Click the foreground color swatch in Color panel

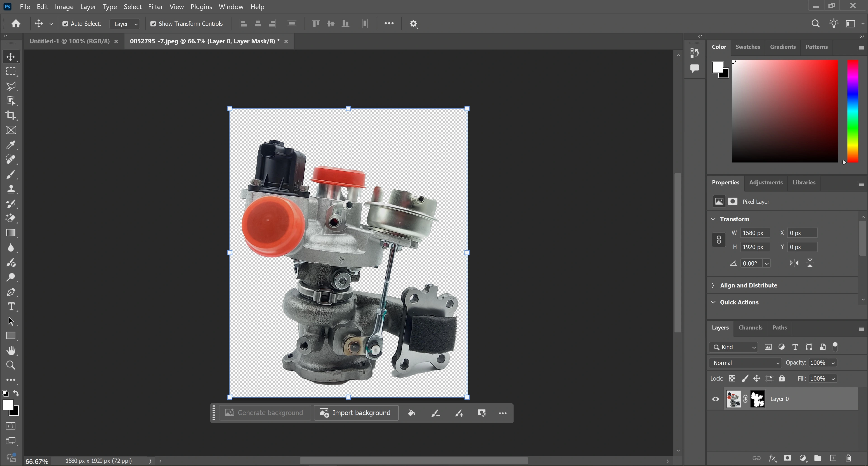[717, 67]
